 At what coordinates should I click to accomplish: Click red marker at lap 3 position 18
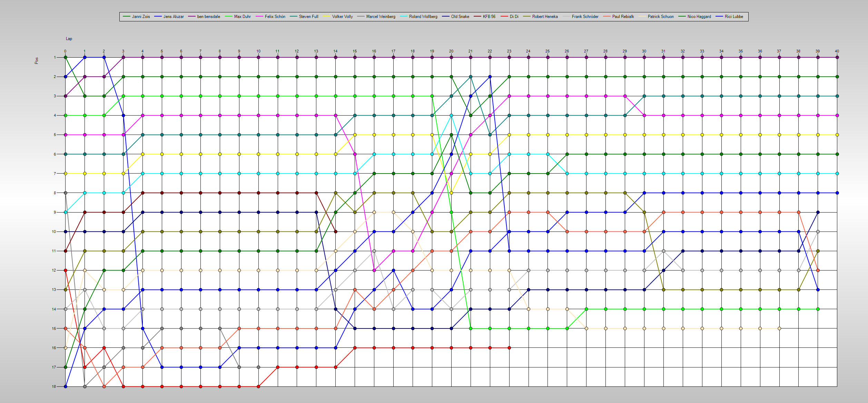(123, 386)
